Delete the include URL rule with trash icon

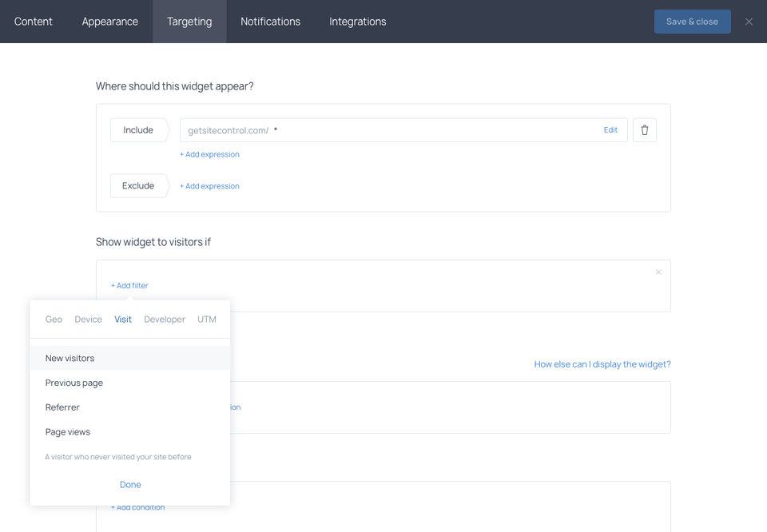(645, 130)
